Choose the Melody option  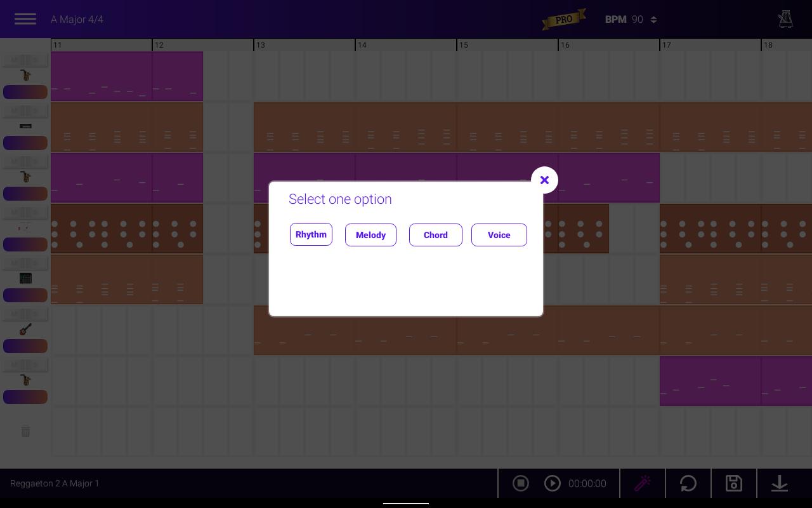point(370,235)
